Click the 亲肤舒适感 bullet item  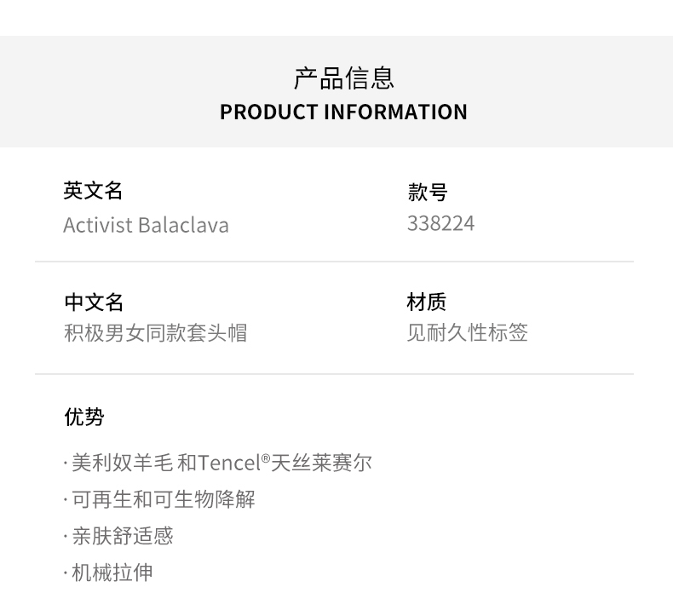122,536
